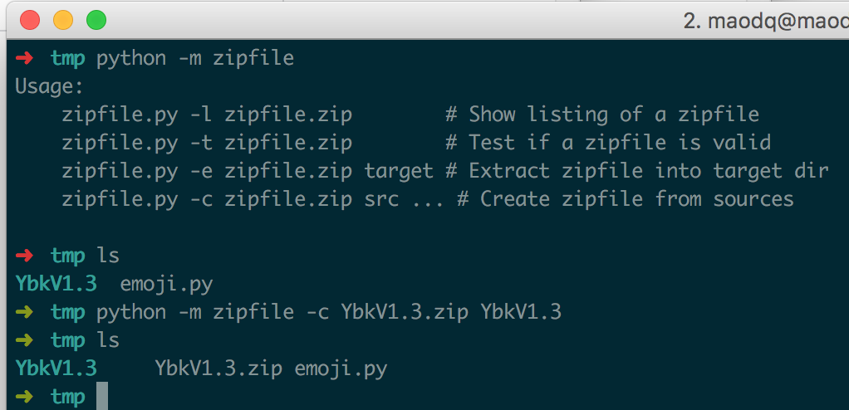The image size is (849, 410).
Task: Click the red arrow before first ls
Action: (24, 255)
